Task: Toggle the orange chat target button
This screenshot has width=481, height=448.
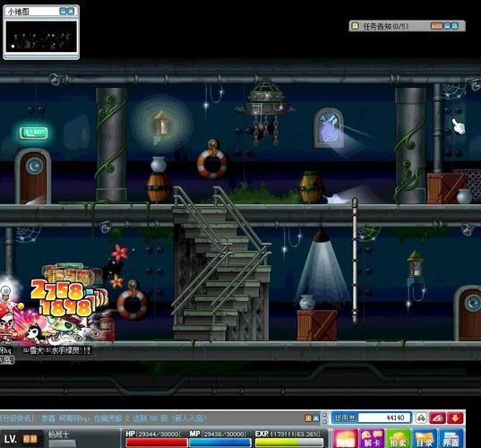Action: pyautogui.click(x=308, y=418)
